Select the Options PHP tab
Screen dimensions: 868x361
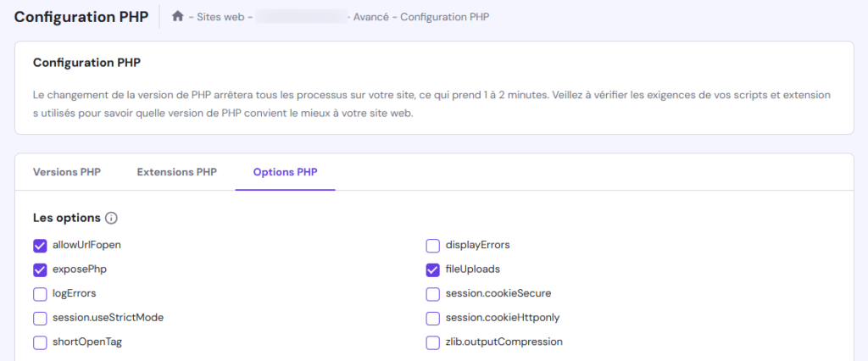pyautogui.click(x=285, y=172)
